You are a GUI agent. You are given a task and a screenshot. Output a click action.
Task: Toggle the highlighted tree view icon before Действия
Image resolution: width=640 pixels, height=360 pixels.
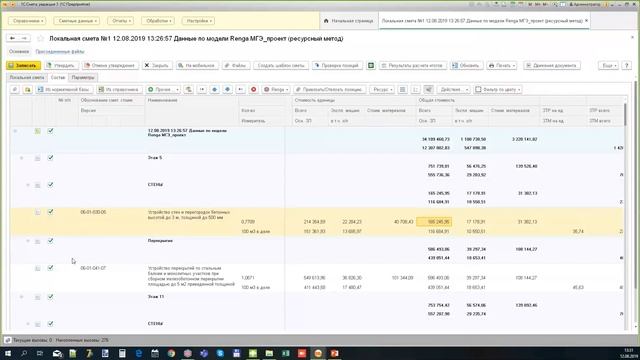[428, 89]
